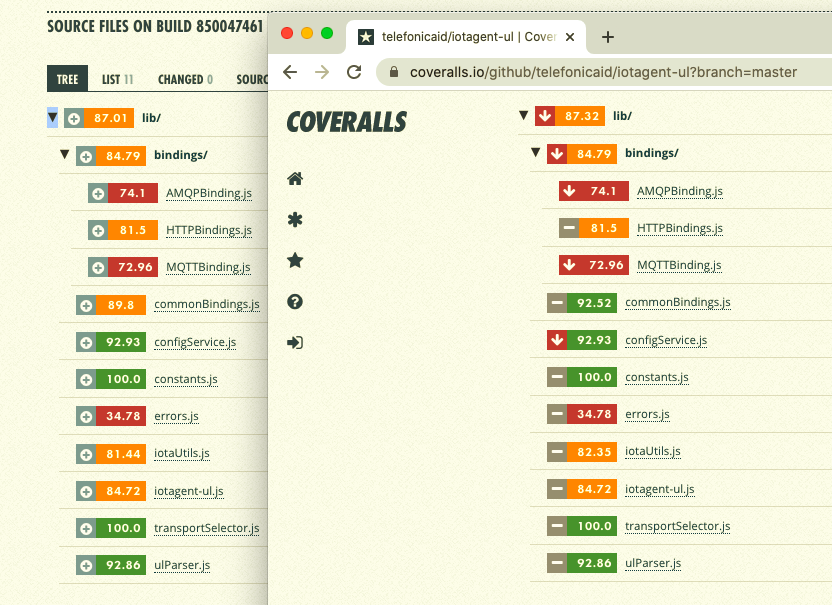Click down-arrow icon beside MQTTBinding.js in front window
The width and height of the screenshot is (832, 605).
click(569, 265)
